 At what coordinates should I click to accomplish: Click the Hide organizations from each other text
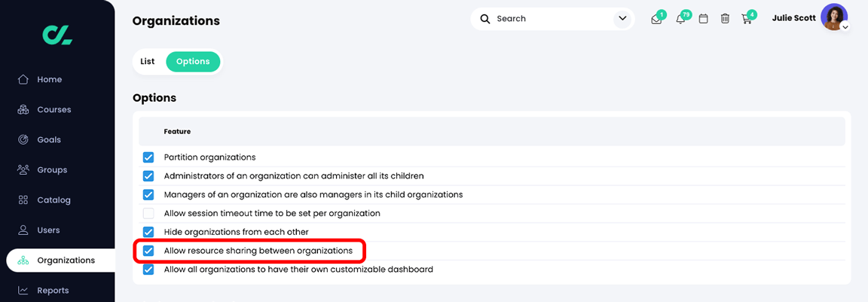point(237,232)
